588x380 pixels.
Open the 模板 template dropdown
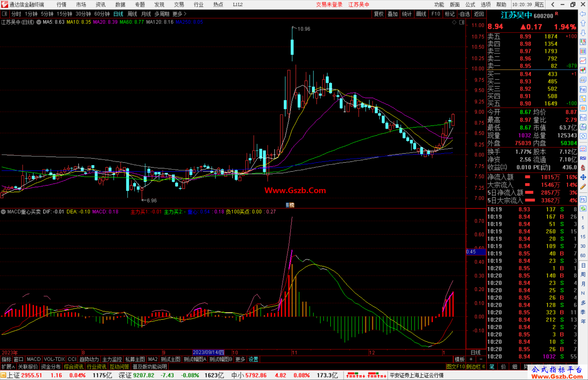click(460, 360)
